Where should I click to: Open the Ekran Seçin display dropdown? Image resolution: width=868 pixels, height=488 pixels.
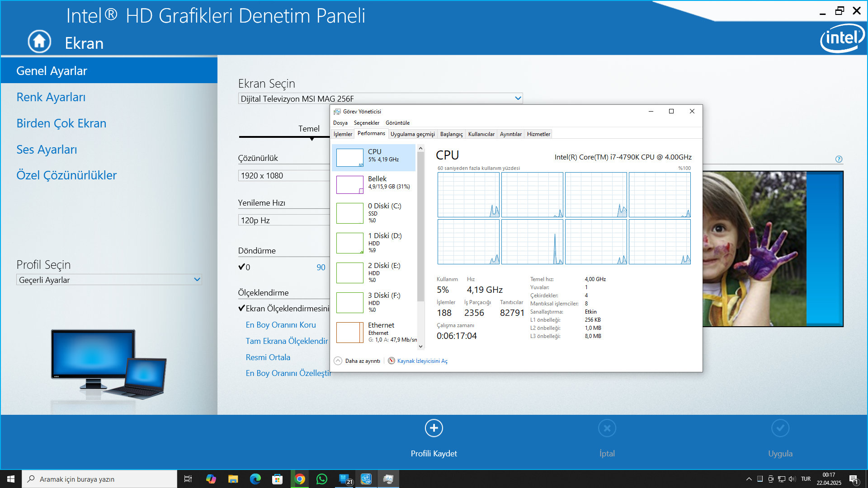point(380,99)
